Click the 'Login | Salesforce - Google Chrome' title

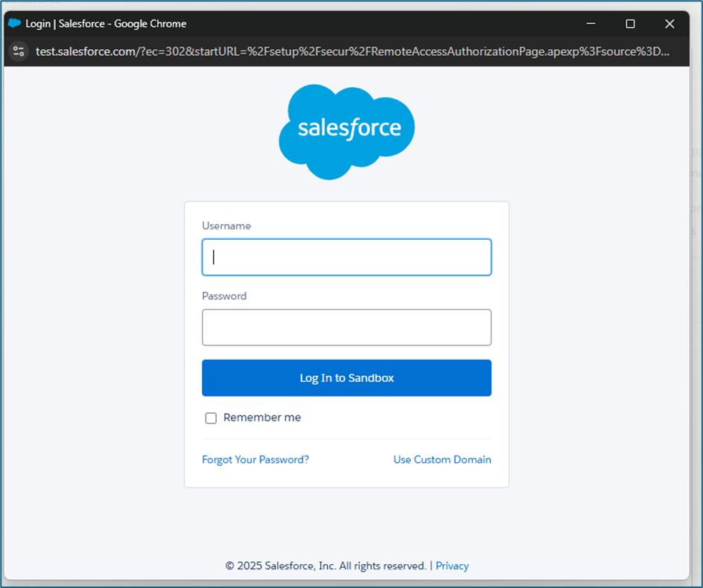pos(106,24)
